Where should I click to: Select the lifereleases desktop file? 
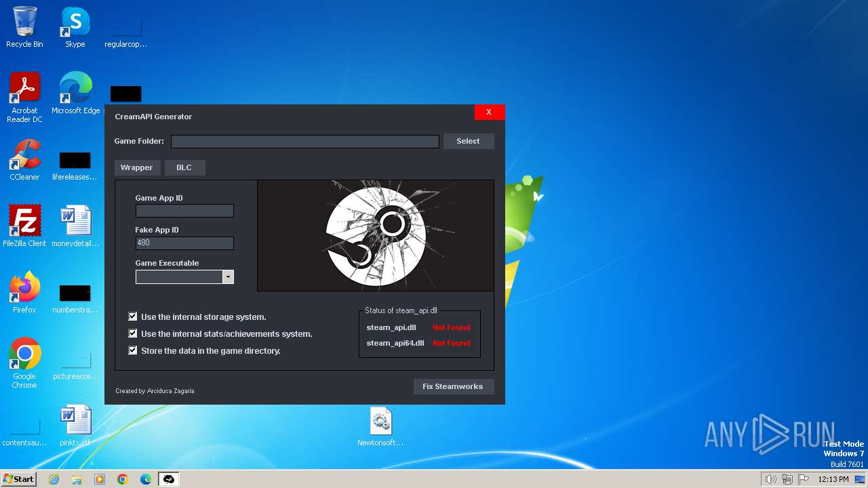point(75,165)
